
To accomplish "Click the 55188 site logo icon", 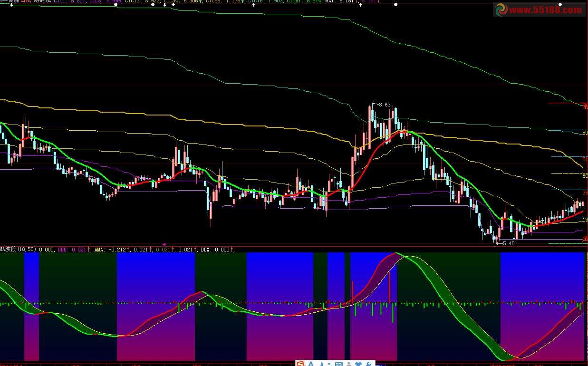I will coord(501,10).
